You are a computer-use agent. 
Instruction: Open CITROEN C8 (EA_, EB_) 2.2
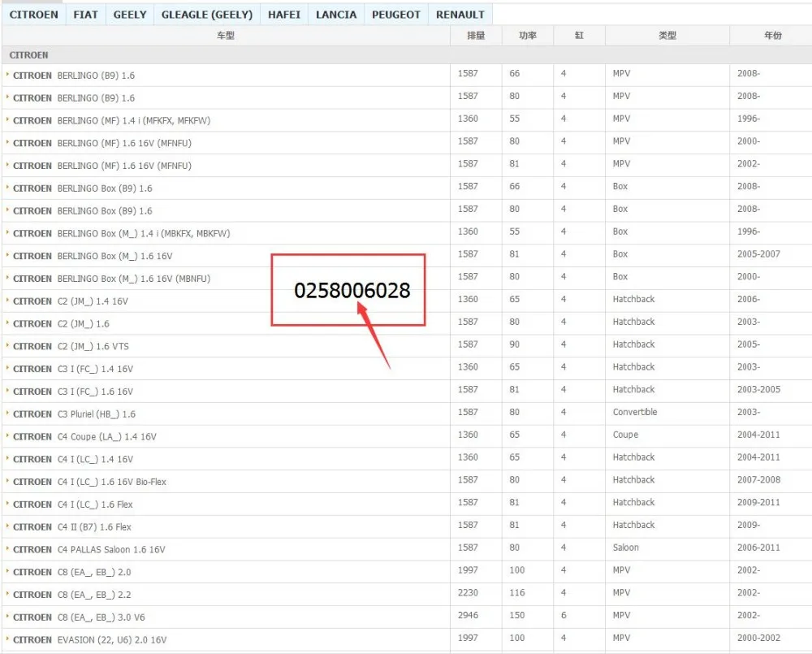pos(72,595)
